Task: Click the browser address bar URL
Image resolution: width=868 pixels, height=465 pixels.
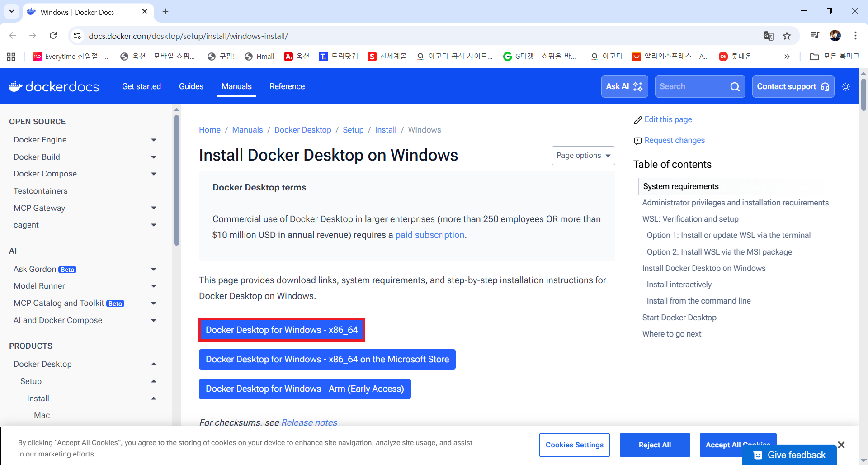Action: (x=188, y=36)
